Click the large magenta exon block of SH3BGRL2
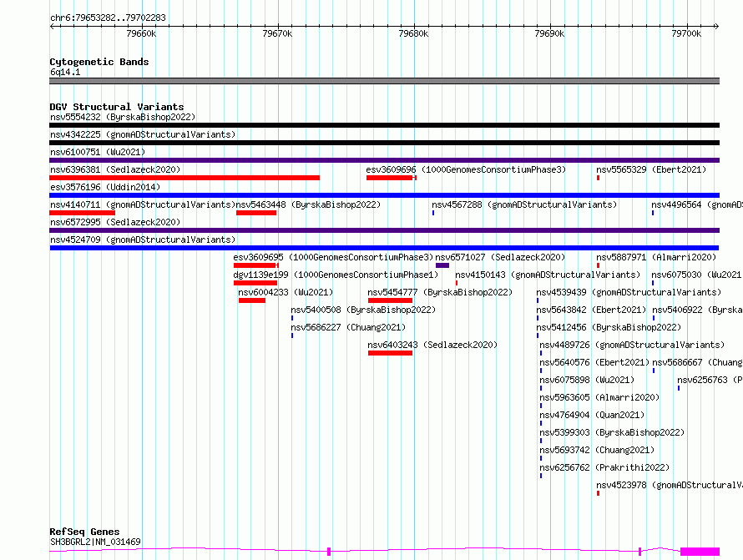Viewport: 743px width, 560px height. (x=700, y=552)
